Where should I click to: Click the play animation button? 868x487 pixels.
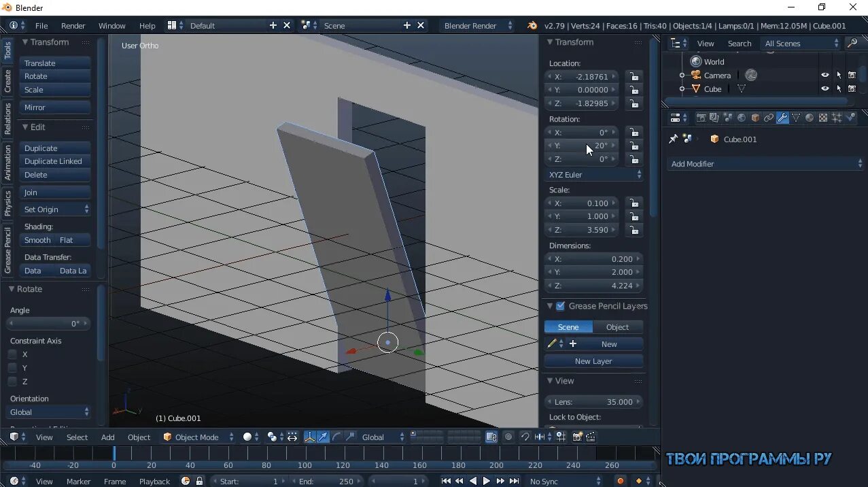486,481
